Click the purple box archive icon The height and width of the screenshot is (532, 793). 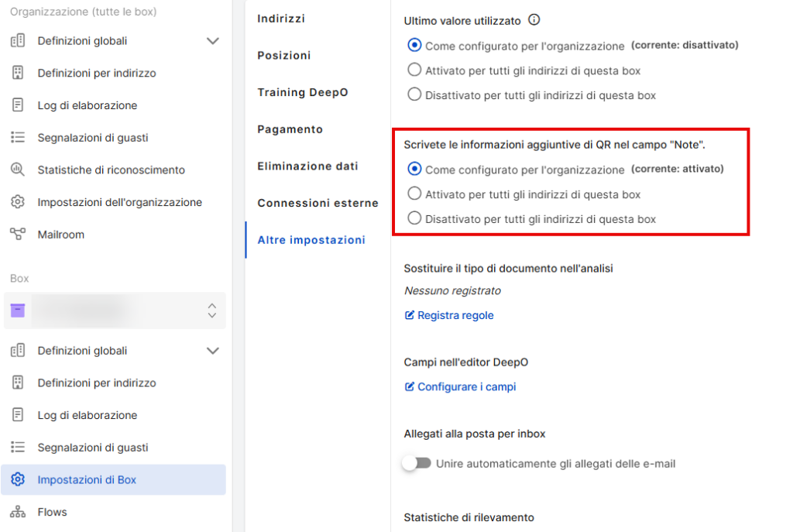[x=18, y=310]
